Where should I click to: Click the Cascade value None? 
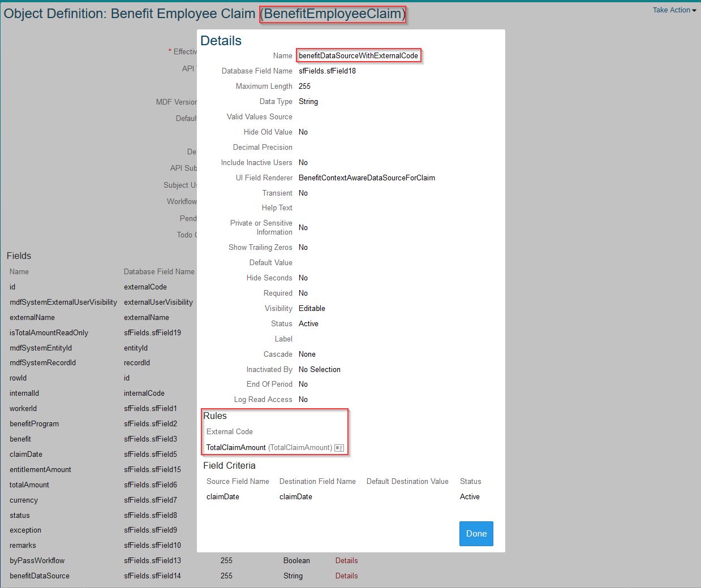tap(307, 354)
